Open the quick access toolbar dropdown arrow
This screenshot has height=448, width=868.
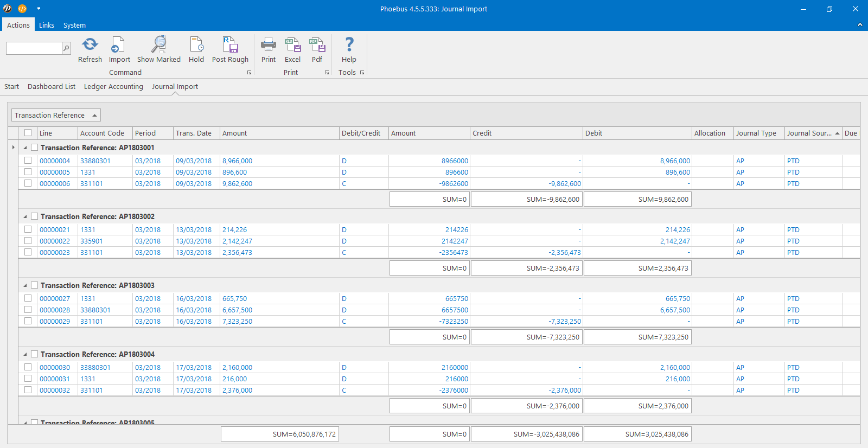point(39,9)
